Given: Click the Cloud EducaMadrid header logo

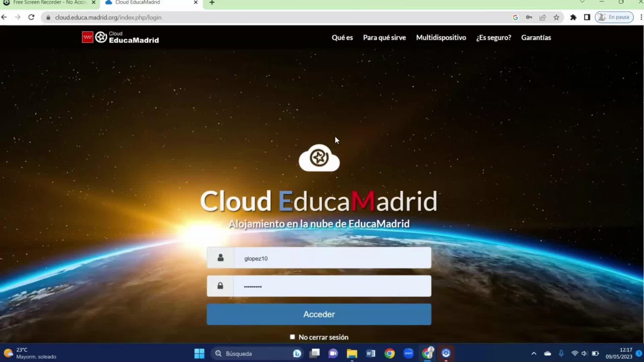Looking at the screenshot, I should (120, 37).
